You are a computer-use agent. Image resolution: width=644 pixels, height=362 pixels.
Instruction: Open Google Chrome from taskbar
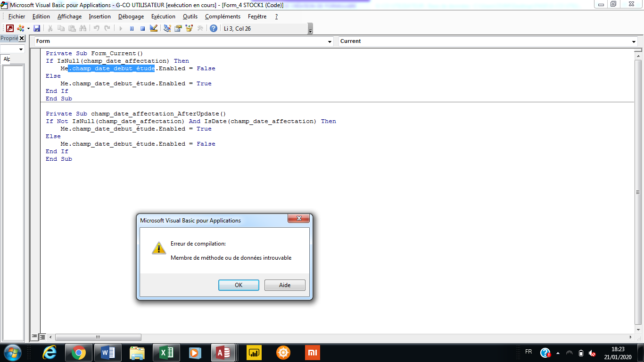click(x=79, y=353)
